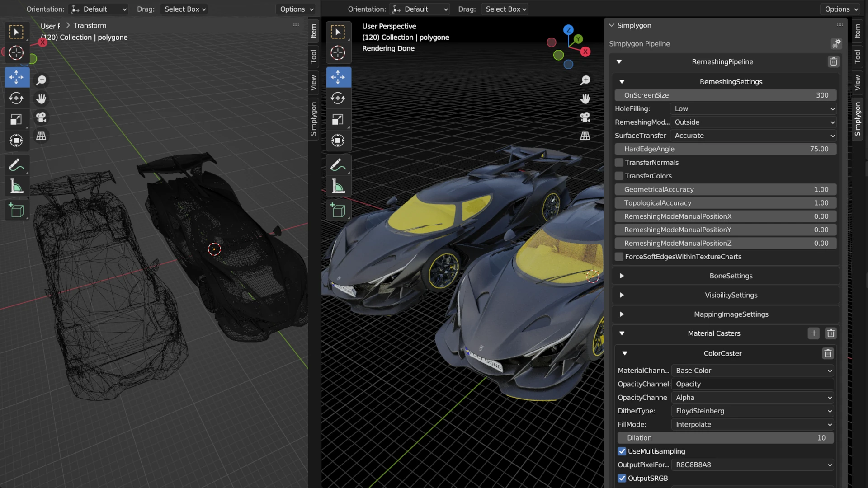Open the Tool tab in left viewport sidebar

click(314, 56)
